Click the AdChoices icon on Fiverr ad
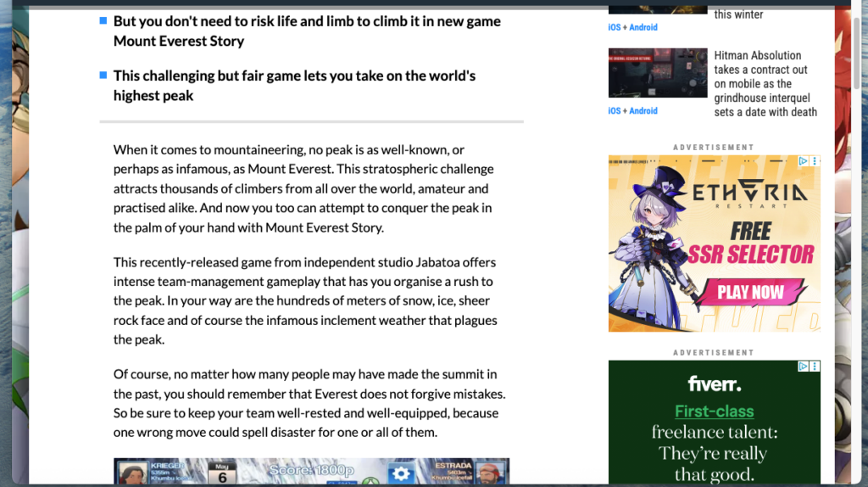Screen dimensions: 868x487 tap(804, 367)
